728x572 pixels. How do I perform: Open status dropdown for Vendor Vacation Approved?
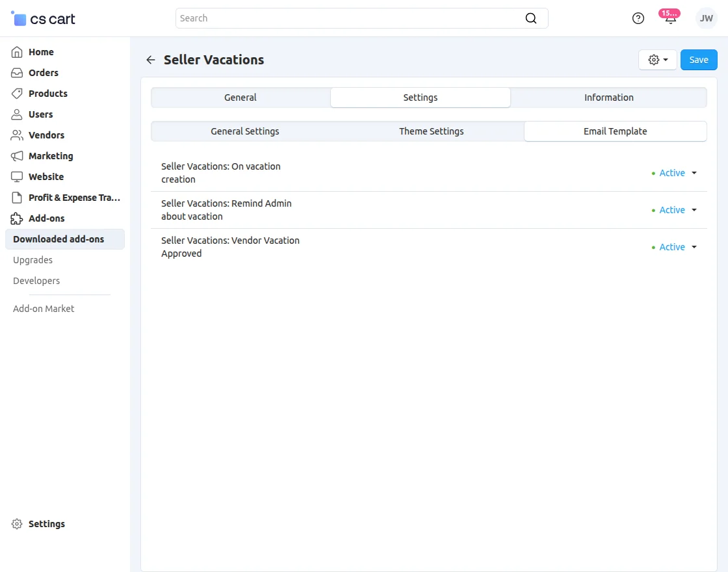(693, 247)
